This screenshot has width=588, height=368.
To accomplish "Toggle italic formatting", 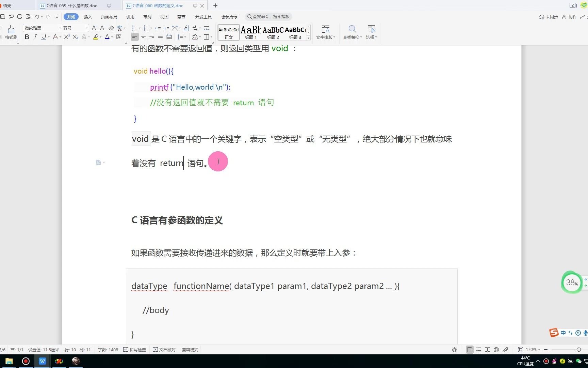I will tap(35, 37).
